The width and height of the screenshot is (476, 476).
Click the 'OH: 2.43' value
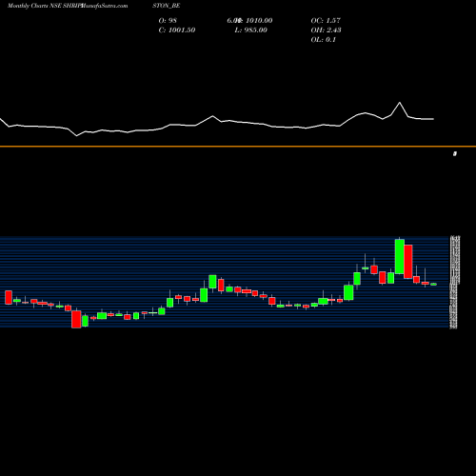tap(327, 30)
